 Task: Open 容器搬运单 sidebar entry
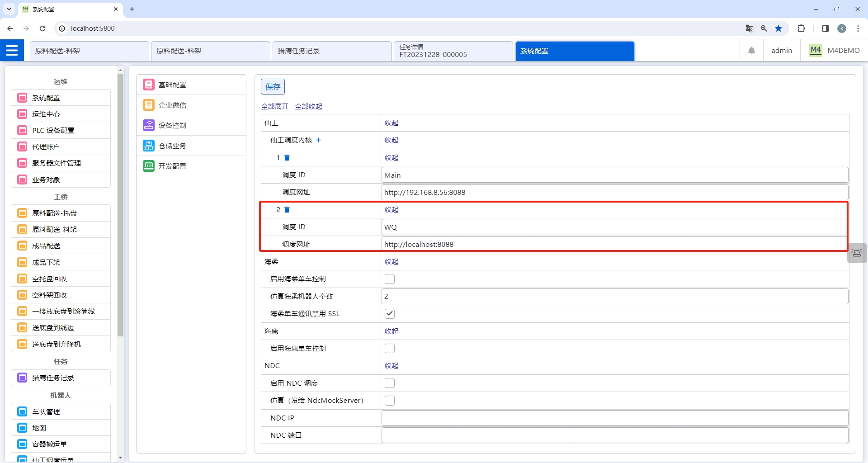(61, 444)
